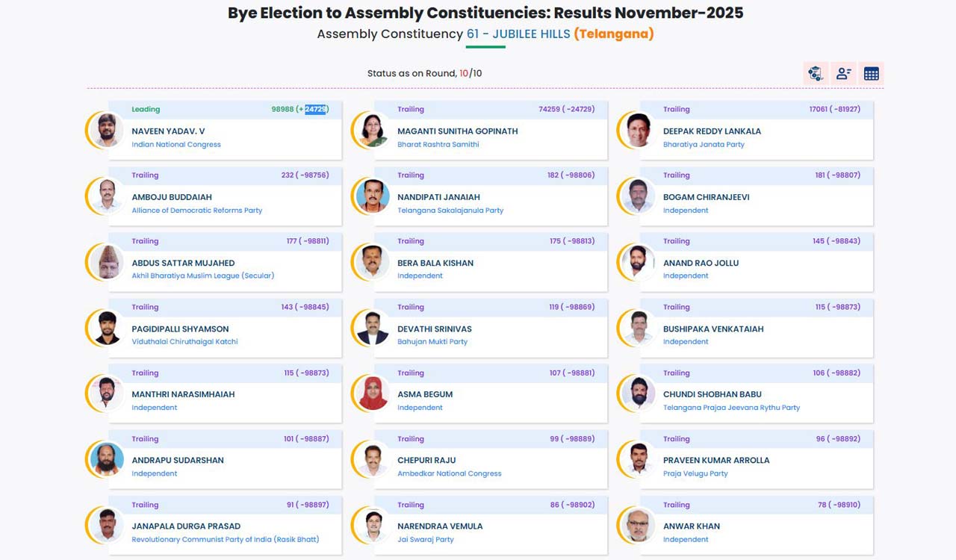Open the tabular results grid icon
This screenshot has width=956, height=560.
click(870, 73)
